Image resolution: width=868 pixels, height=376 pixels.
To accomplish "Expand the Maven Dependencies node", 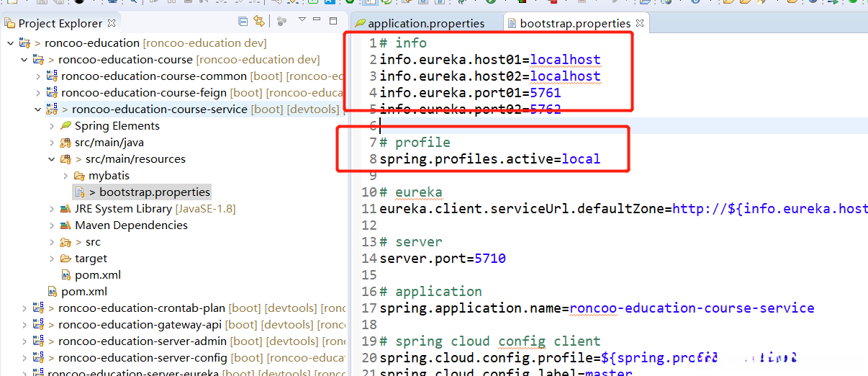I will [52, 225].
